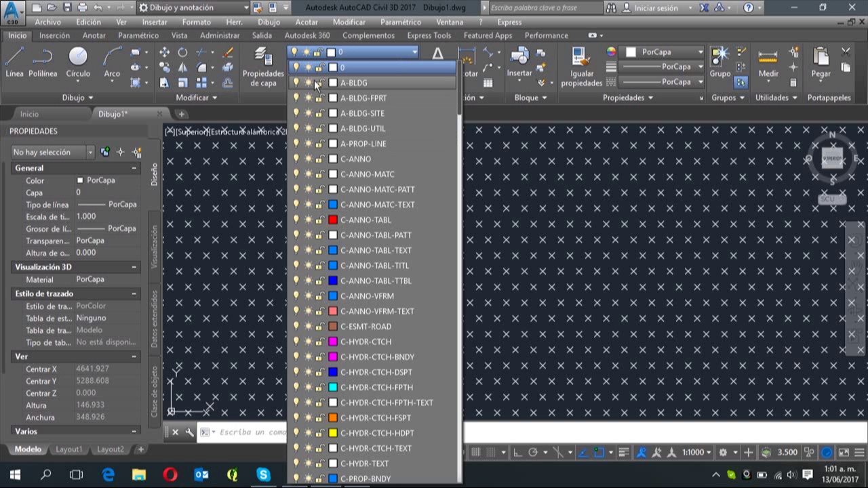The width and height of the screenshot is (868, 488).
Task: Toggle quick select in Properties palette
Action: click(x=137, y=152)
